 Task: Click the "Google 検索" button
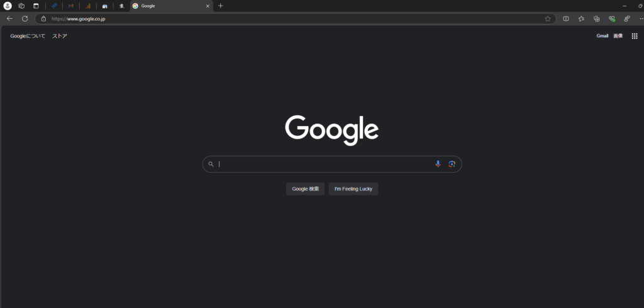click(x=305, y=189)
